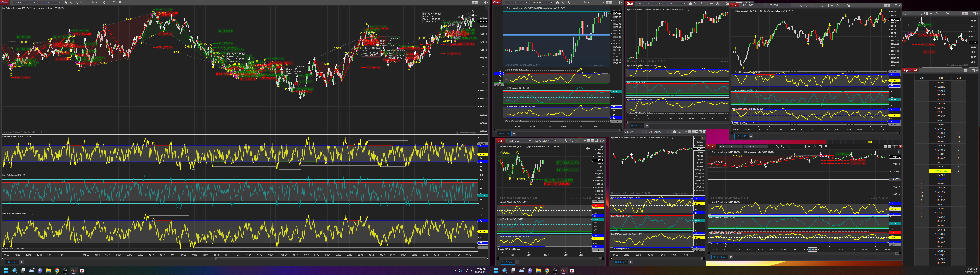Select the drawing tools pencil in ES chart

point(71,2)
